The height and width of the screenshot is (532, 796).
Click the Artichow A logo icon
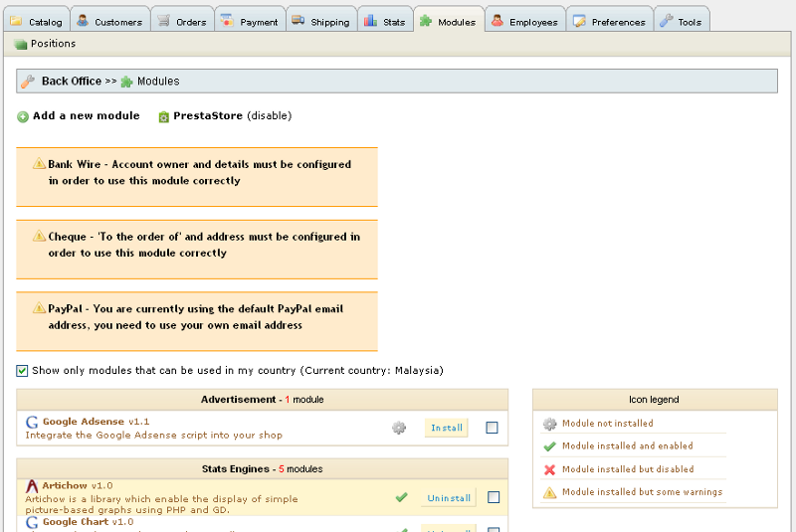[x=32, y=486]
